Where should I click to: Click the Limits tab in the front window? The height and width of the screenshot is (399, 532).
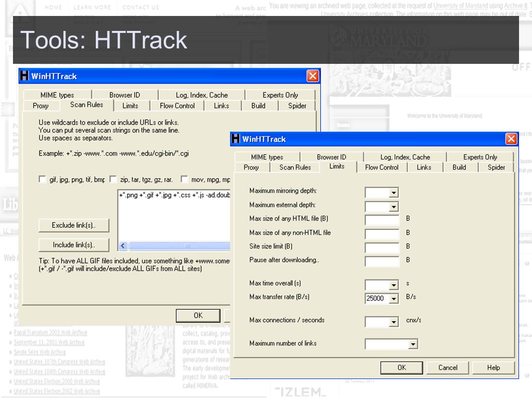pos(337,167)
